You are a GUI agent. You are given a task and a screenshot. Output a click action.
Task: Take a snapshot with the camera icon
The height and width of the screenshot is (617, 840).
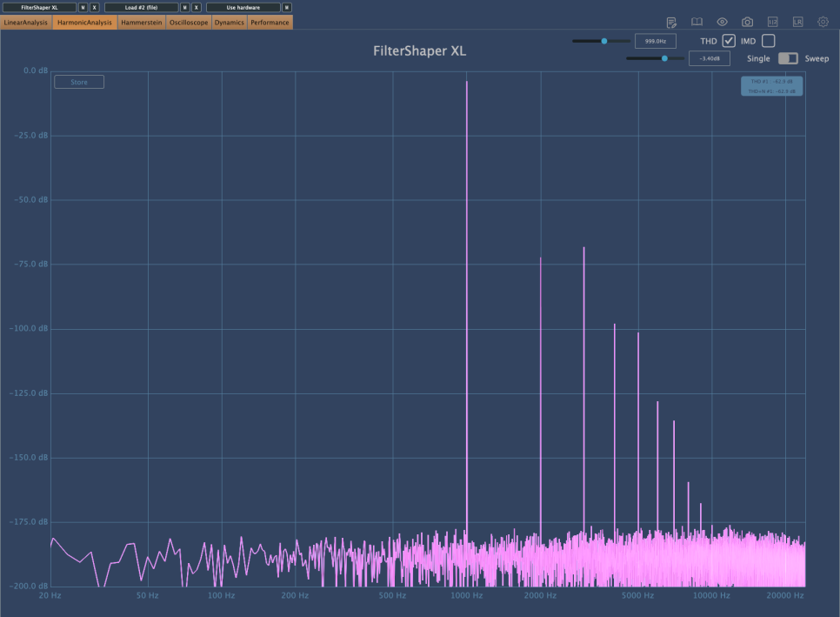747,22
